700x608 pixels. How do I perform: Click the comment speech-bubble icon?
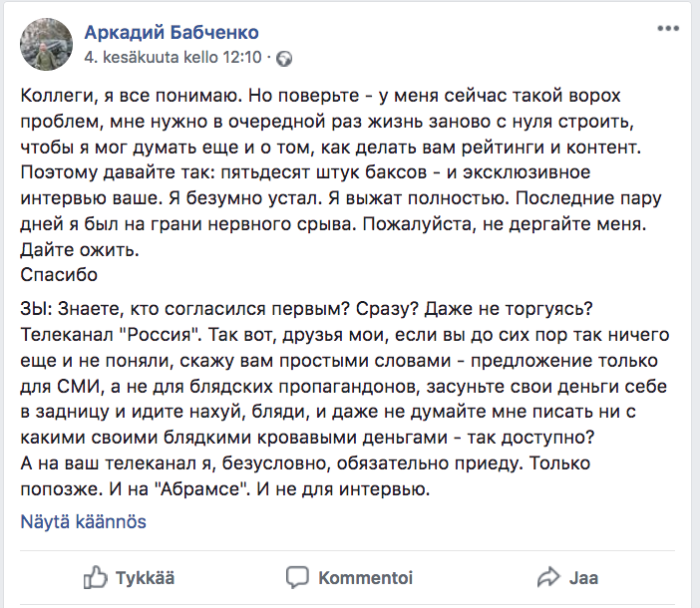pos(296,577)
